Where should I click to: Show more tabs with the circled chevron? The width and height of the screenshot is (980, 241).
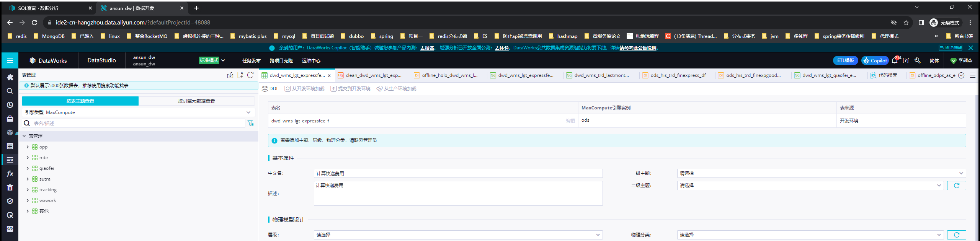click(x=961, y=75)
